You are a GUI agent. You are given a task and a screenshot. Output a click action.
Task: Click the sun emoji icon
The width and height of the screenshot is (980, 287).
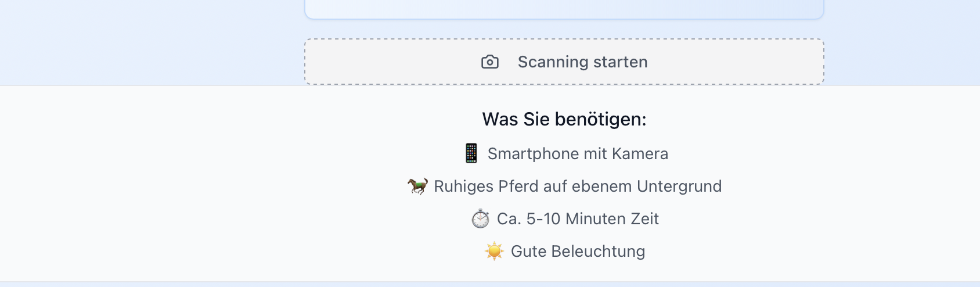click(495, 251)
